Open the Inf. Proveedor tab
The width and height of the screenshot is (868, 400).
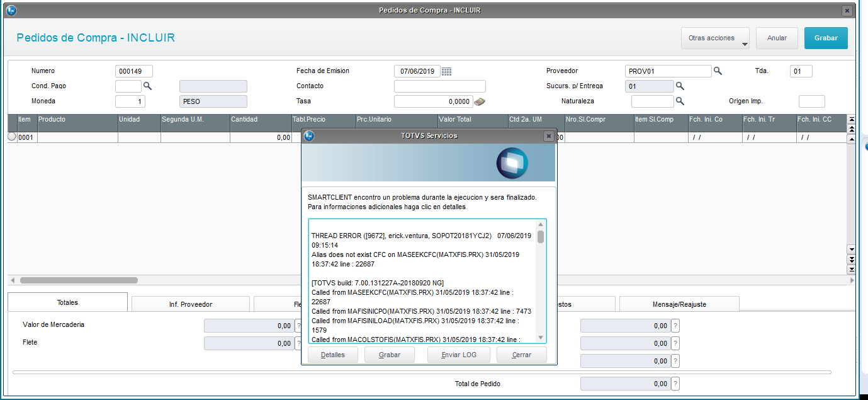(x=191, y=304)
